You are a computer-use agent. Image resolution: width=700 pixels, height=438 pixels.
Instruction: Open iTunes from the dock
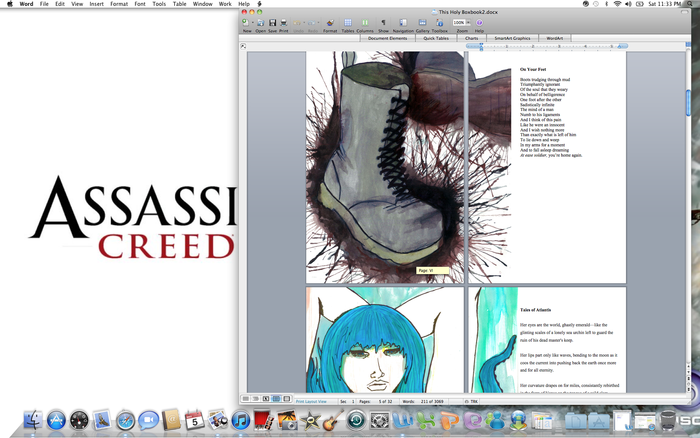click(x=241, y=420)
